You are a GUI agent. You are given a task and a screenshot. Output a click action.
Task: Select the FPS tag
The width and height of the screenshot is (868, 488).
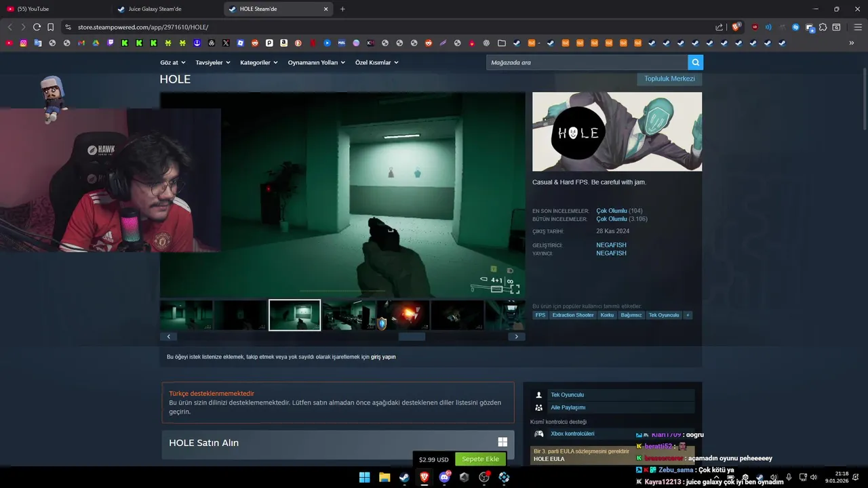click(x=540, y=315)
